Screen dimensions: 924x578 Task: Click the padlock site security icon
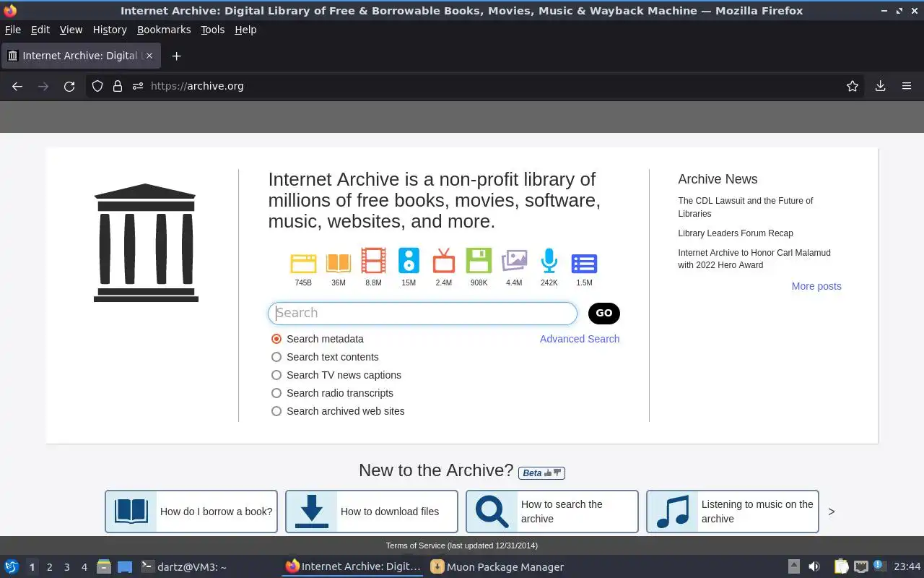(118, 86)
